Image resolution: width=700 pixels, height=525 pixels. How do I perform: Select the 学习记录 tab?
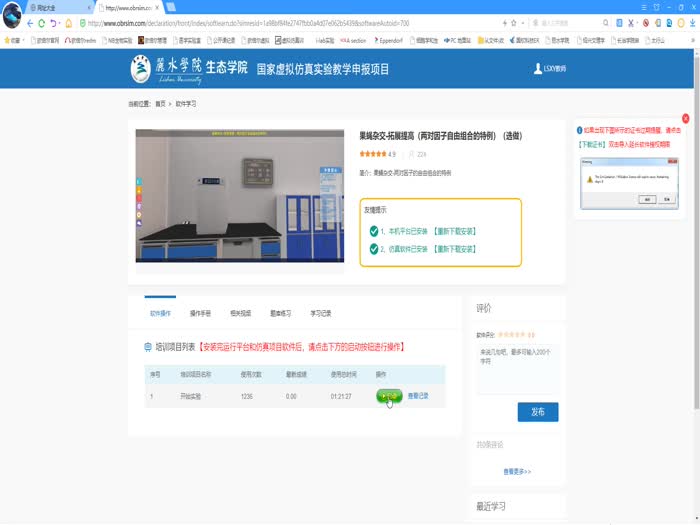coord(320,313)
